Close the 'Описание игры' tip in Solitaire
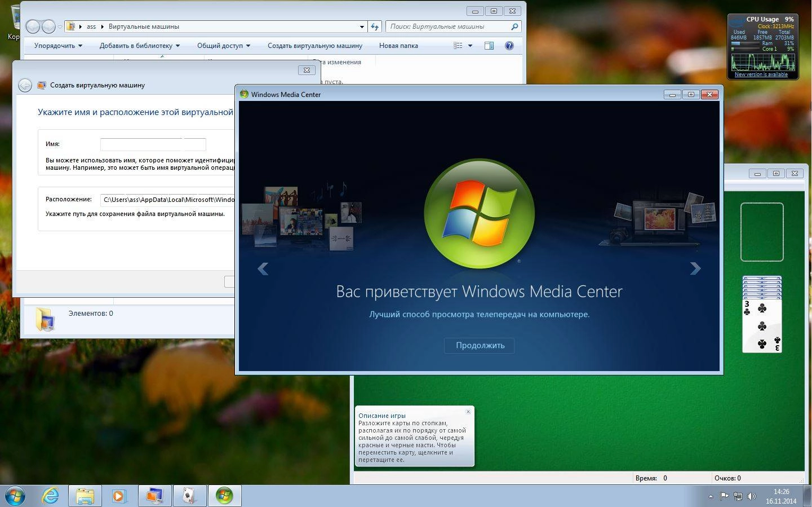Viewport: 812px width, 507px height. point(468,412)
